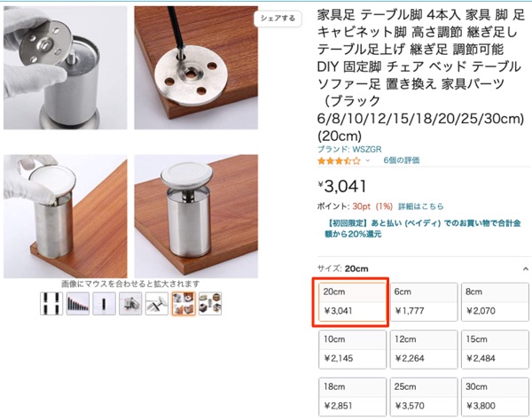Image resolution: width=532 pixels, height=420 pixels.
Task: Collapse the サイズ selector chevron
Action: coord(526,268)
